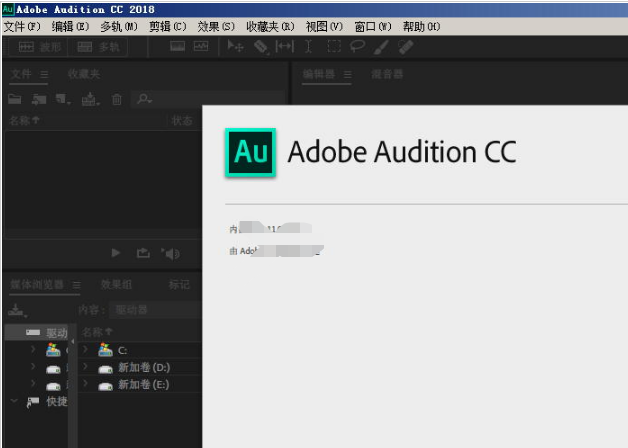Sort files by 名称 column header in Files panel
Viewport: 628px width, 448px height.
(x=24, y=120)
